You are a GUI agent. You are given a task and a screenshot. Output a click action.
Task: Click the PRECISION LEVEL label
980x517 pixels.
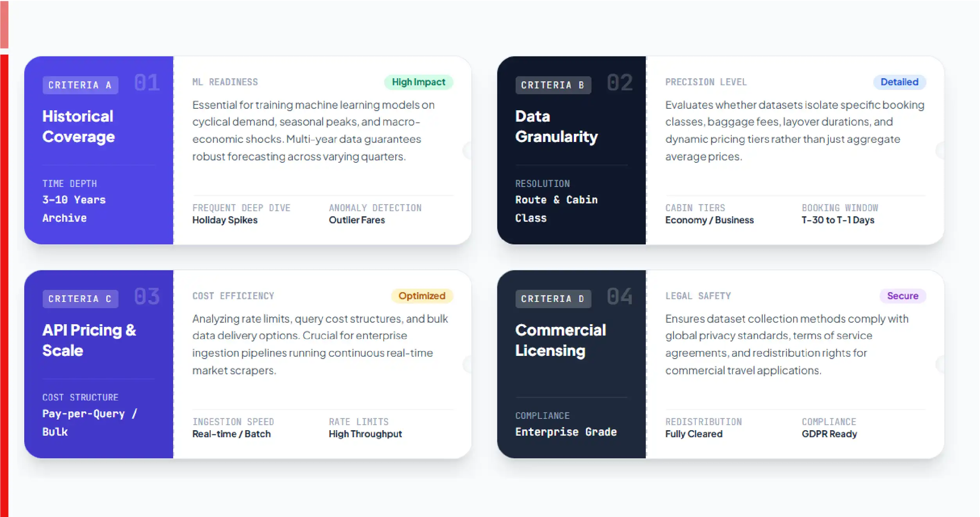706,82
